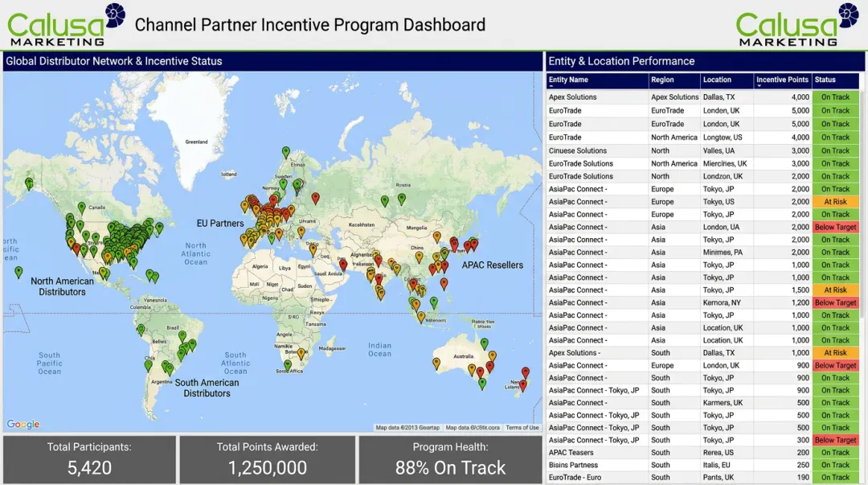Click the North American Distributors map label
The image size is (868, 485).
(x=62, y=286)
